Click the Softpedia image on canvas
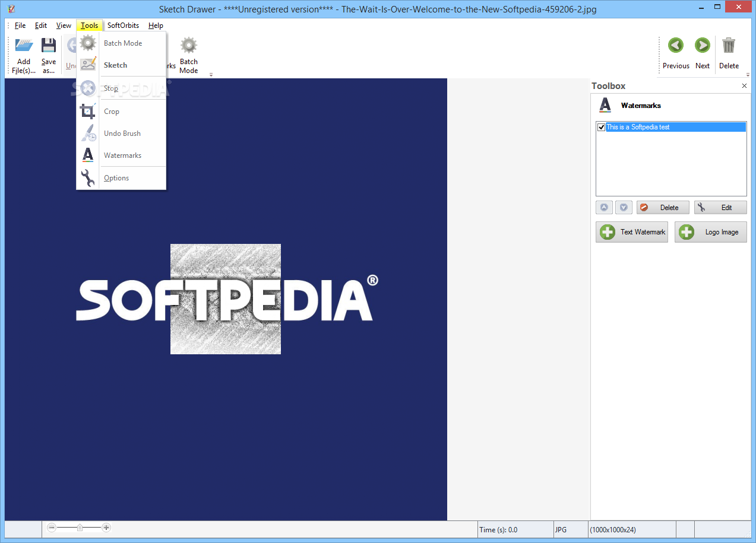Viewport: 756px width, 543px height. [x=226, y=299]
